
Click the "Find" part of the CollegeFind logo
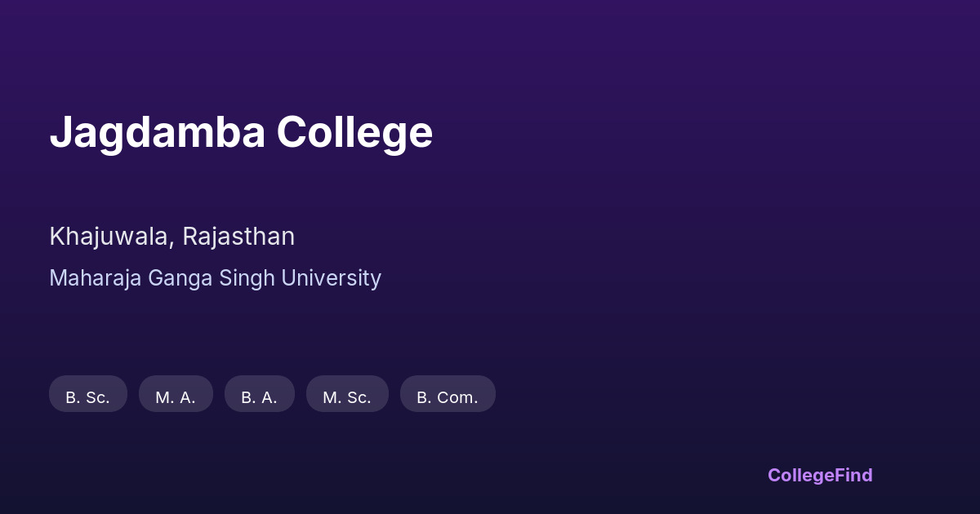[x=853, y=475]
